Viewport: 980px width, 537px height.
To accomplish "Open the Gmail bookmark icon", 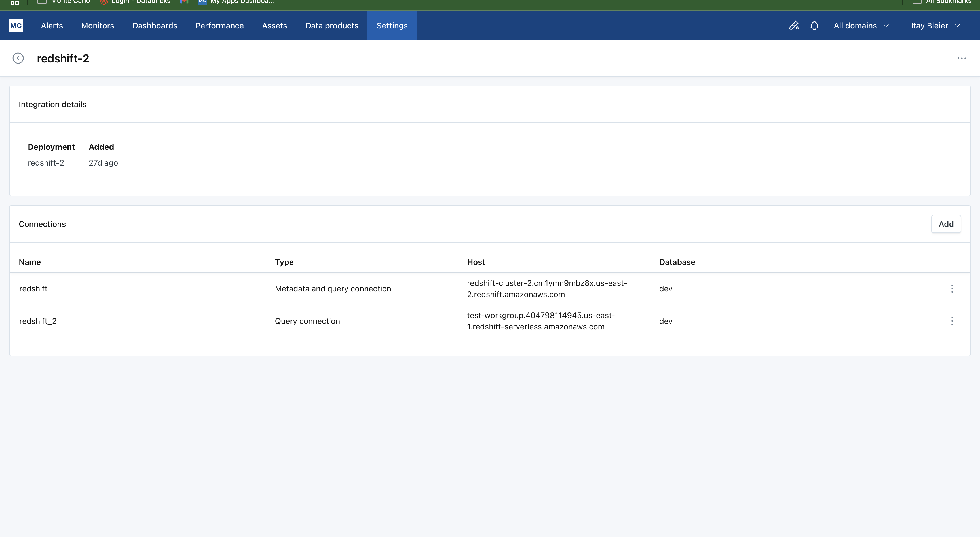I will coord(184,2).
